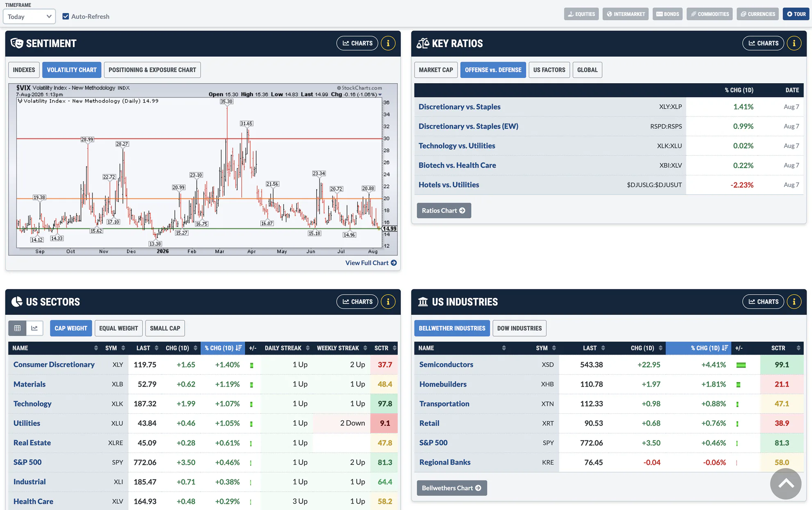Sort US Sectors by Chg (1D) column
Screen dimensions: 812x510
coord(181,348)
